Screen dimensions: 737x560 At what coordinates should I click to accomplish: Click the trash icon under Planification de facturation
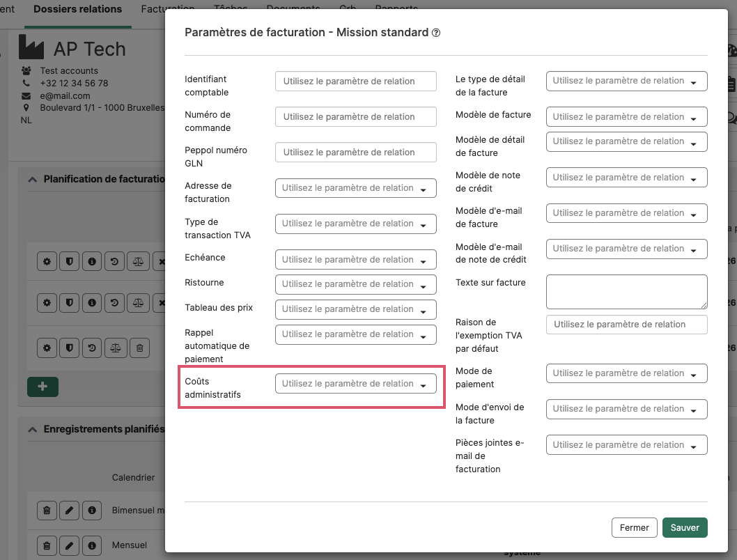[139, 348]
